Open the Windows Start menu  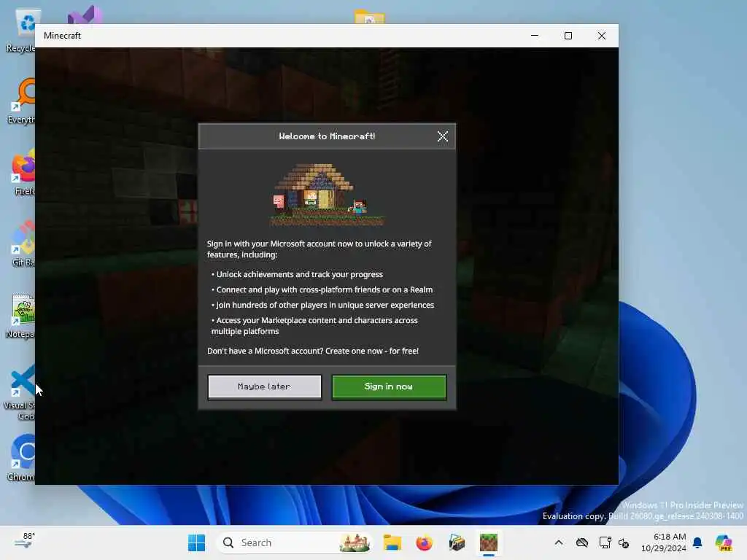196,542
